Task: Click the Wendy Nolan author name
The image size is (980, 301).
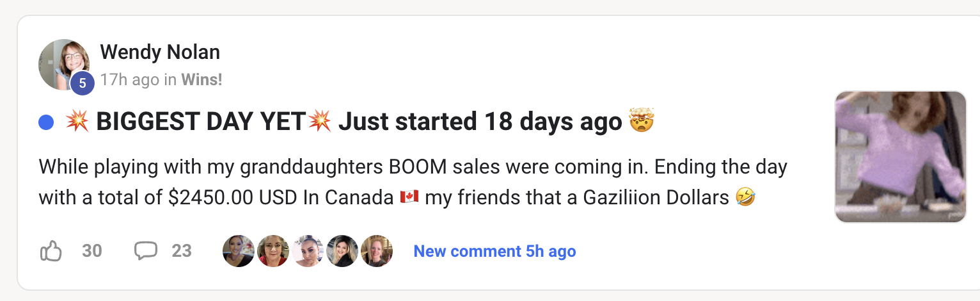Action: pyautogui.click(x=160, y=52)
